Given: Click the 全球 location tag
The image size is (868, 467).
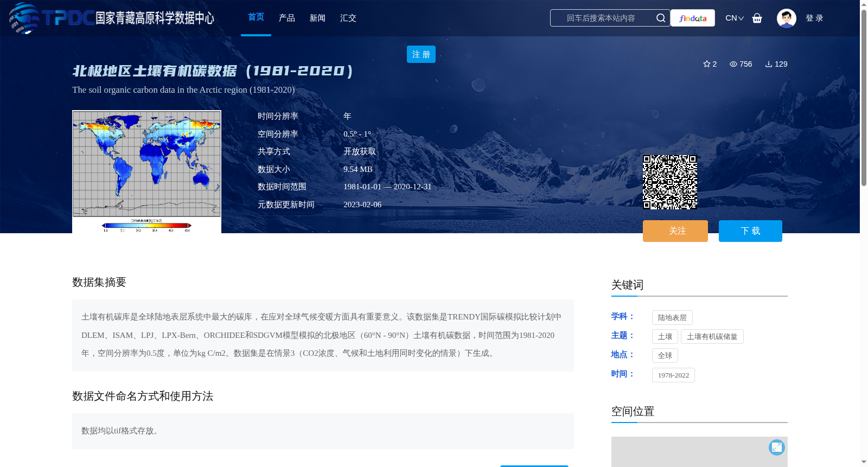Looking at the screenshot, I should point(665,356).
